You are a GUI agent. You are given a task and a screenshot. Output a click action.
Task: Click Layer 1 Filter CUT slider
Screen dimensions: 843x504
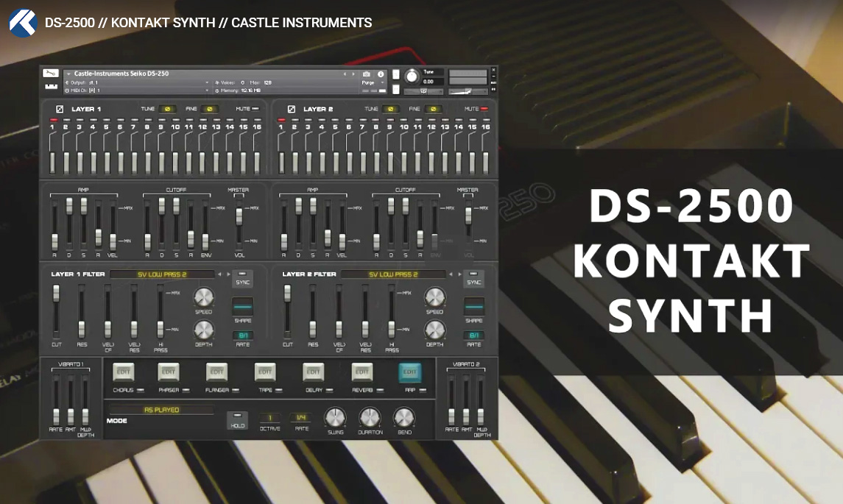coord(56,312)
